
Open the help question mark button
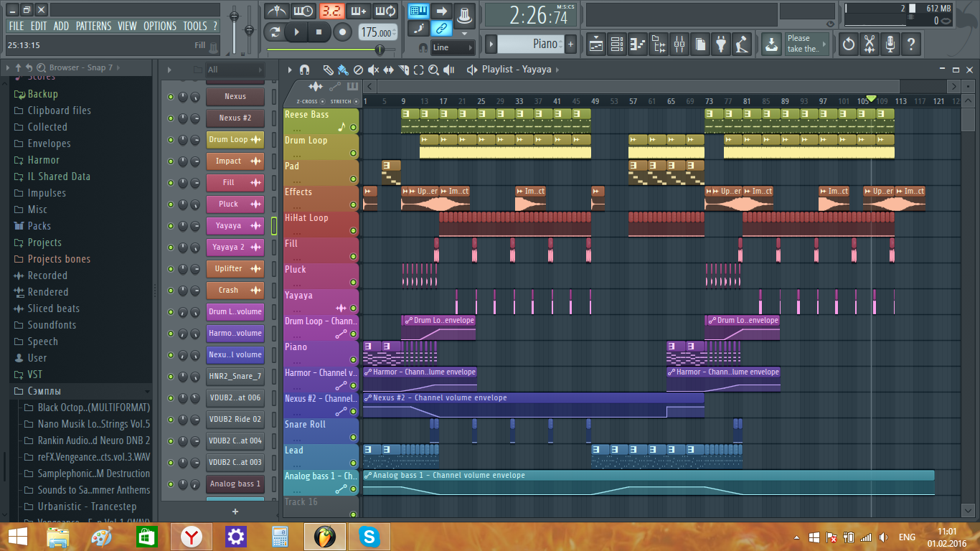911,44
